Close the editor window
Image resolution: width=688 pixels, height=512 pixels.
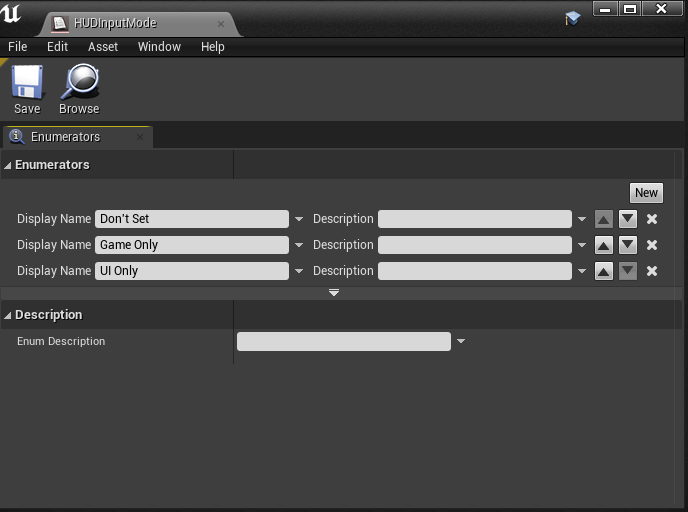(x=662, y=9)
